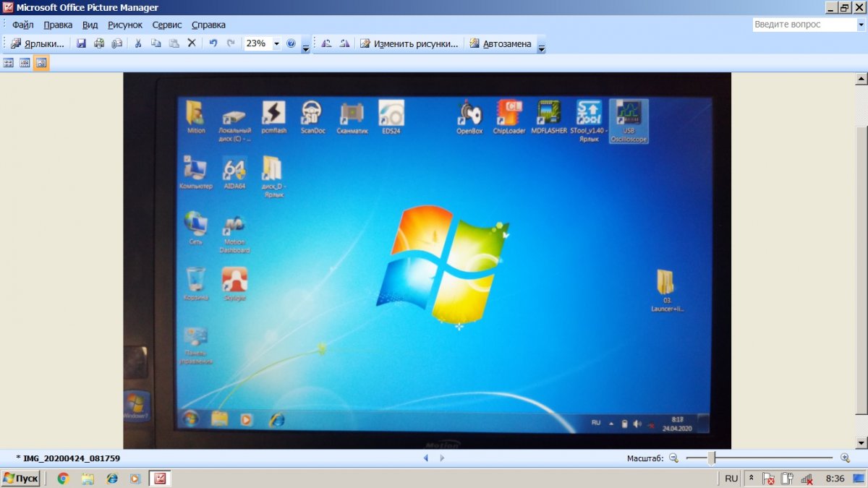Open Изменить рисунки (Edit Pictures) pane

click(x=409, y=43)
